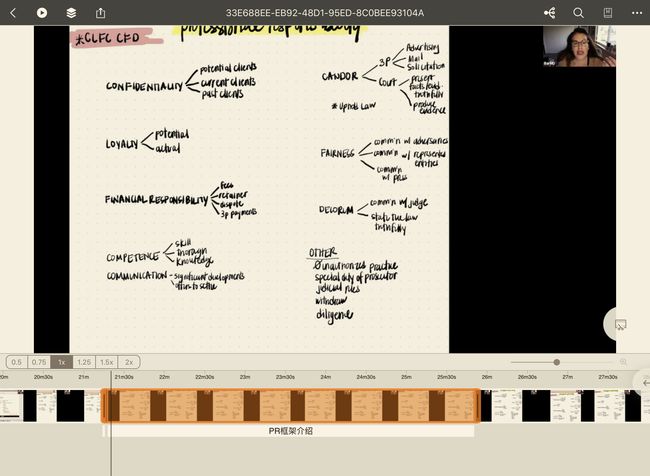Viewport: 650px width, 476px height.
Task: Tap the play recording icon in top bar
Action: tap(42, 13)
